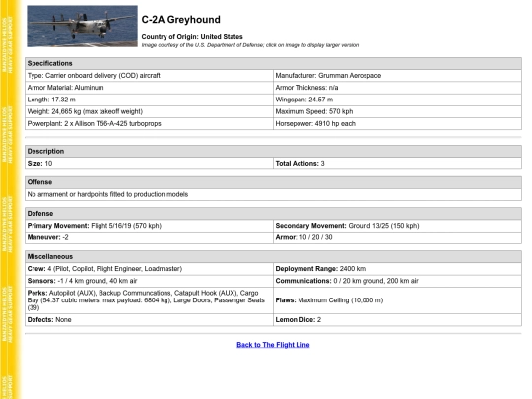Select the Armor: 10 / 20 / 30 cell
Viewport: 532px width, 399px height.
397,237
